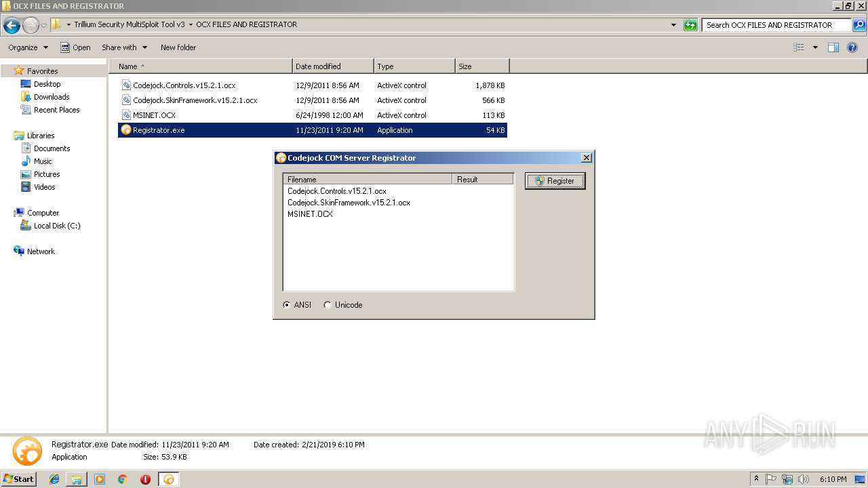Click the Forward navigation arrow in Explorer
The height and width of the screenshot is (488, 868).
coord(31,26)
